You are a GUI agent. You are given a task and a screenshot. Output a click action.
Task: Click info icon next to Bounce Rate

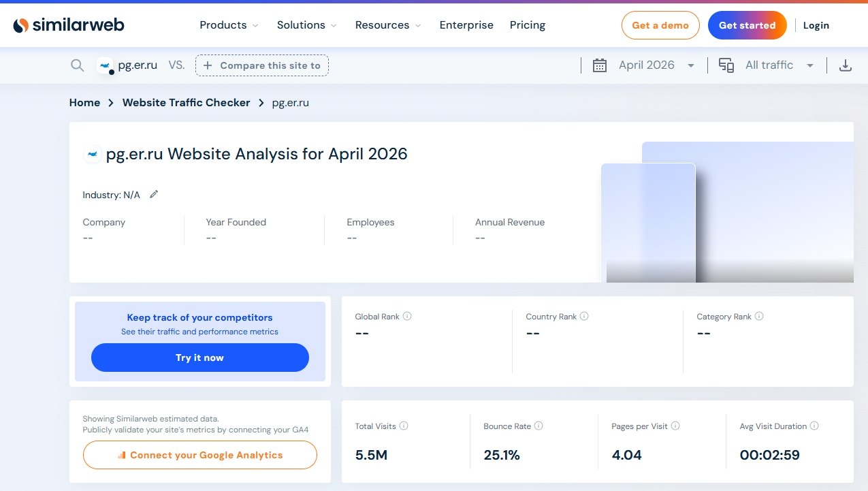(x=539, y=426)
